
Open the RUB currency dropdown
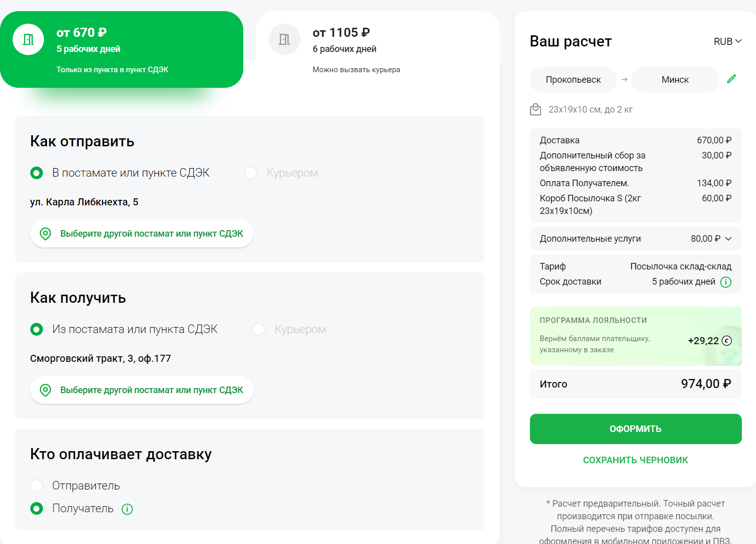coord(727,41)
